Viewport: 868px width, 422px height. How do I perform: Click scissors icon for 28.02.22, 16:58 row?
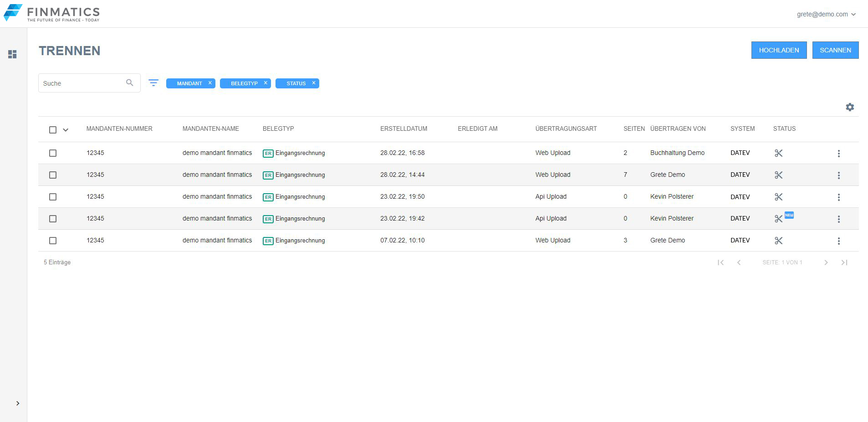778,153
